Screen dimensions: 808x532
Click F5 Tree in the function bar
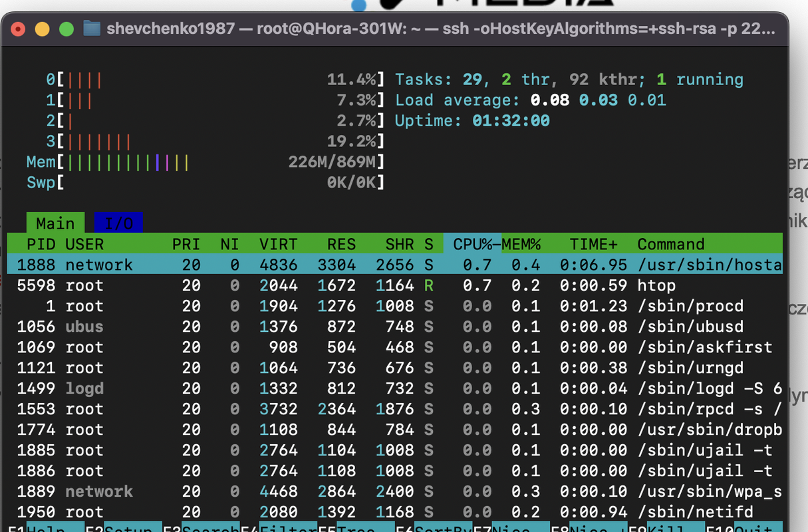(356, 528)
